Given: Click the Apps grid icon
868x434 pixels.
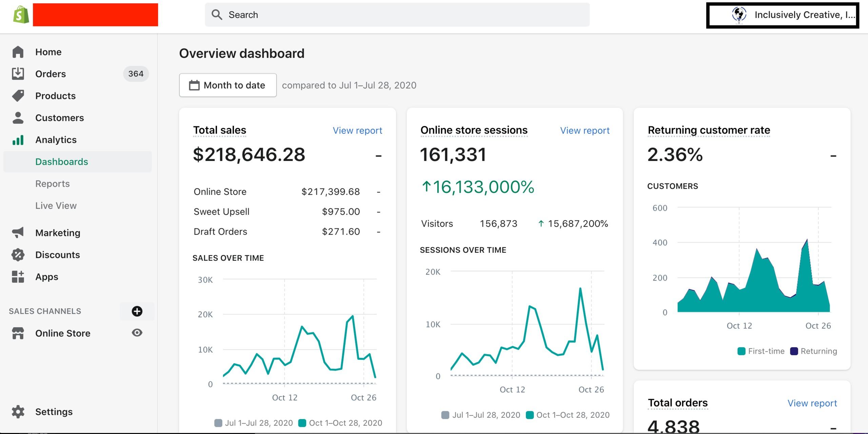Looking at the screenshot, I should [x=18, y=277].
